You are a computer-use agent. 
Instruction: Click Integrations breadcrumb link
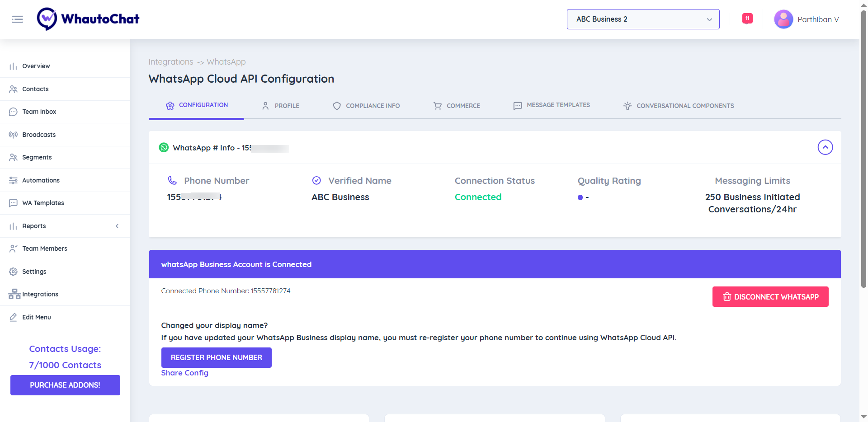pos(171,62)
